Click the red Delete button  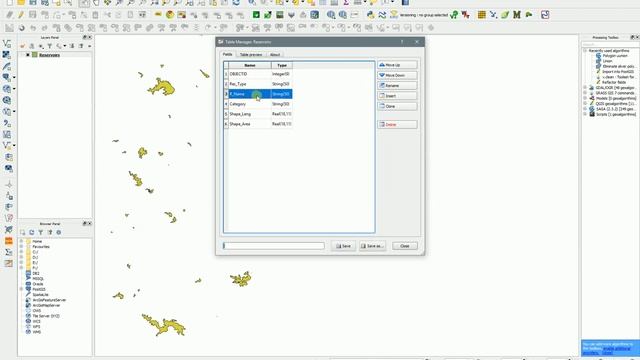[x=397, y=124]
